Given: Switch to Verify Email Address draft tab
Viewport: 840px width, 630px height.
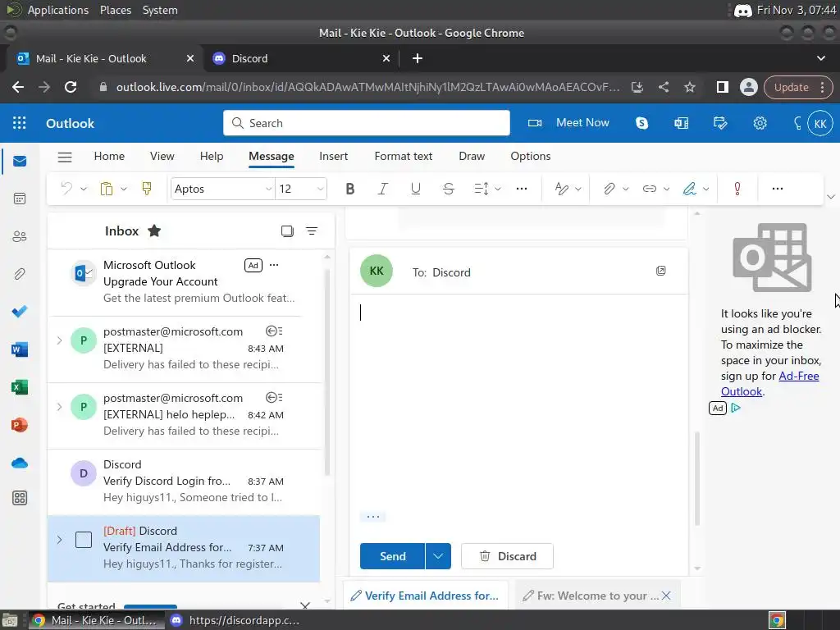Looking at the screenshot, I should pos(425,596).
